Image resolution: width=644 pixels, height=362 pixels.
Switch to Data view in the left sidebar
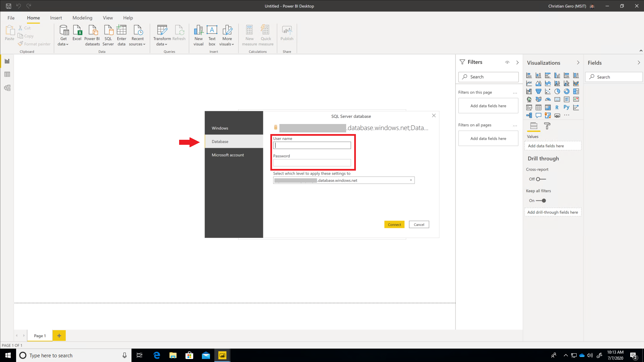coord(7,74)
